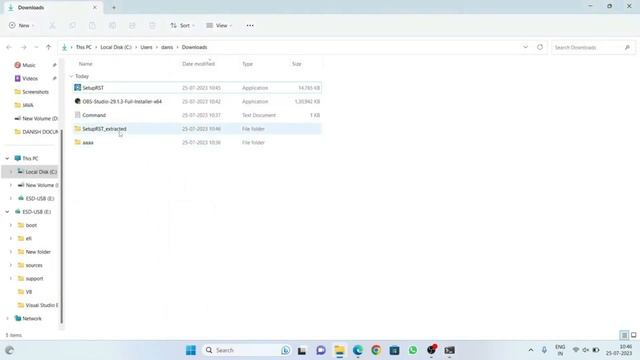Open WhatsApp from the taskbar

[x=413, y=350]
